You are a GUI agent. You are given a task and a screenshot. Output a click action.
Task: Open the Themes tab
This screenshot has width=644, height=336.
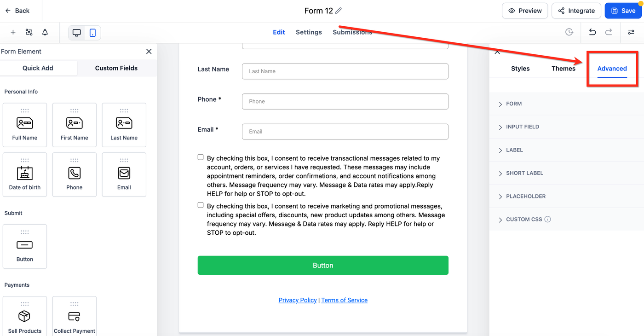pos(563,69)
